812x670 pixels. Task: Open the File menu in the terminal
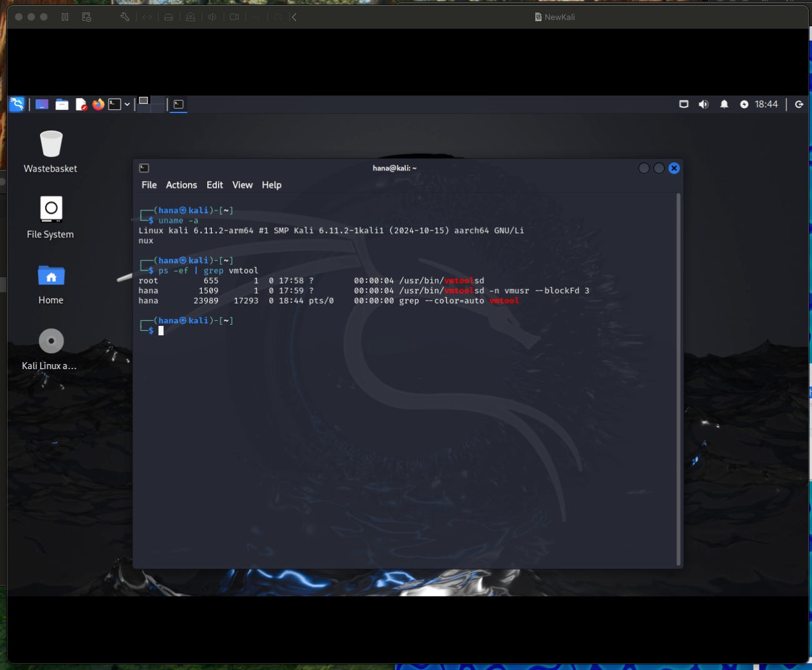coord(149,185)
